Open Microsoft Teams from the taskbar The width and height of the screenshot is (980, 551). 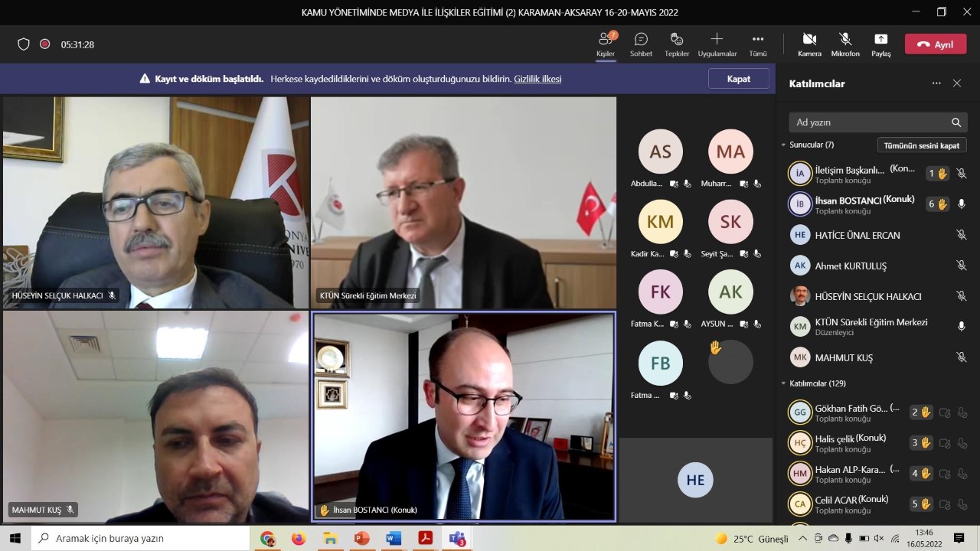(x=457, y=539)
